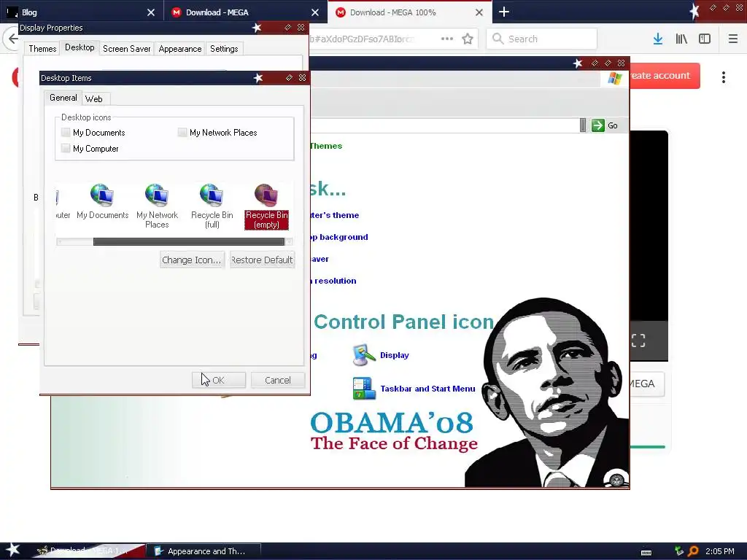Click the Change Icon... button
This screenshot has width=747, height=560.
[x=192, y=260]
